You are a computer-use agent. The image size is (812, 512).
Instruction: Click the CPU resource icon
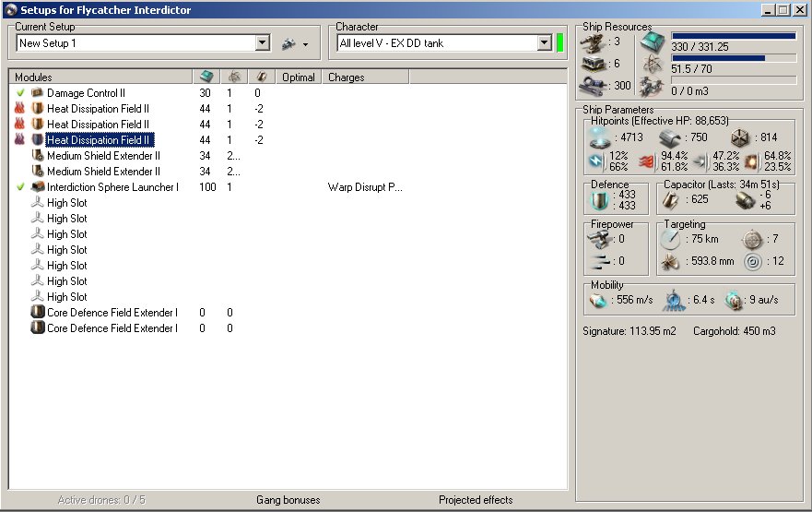pos(653,42)
